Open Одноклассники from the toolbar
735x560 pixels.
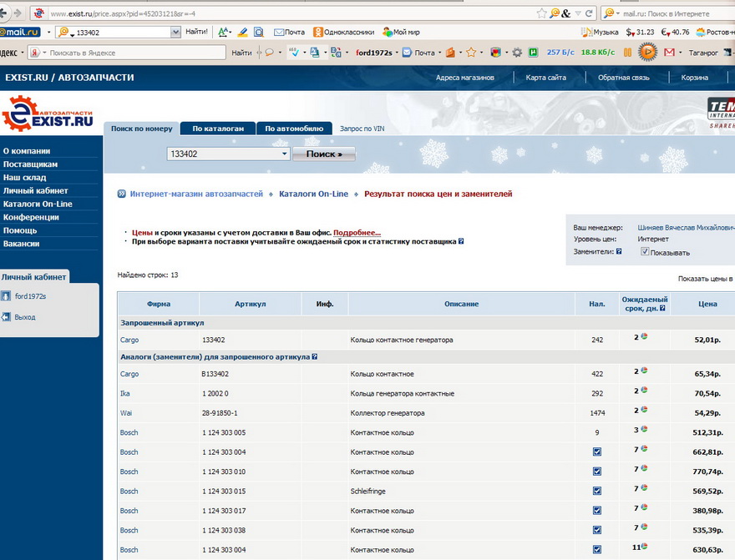pyautogui.click(x=343, y=33)
